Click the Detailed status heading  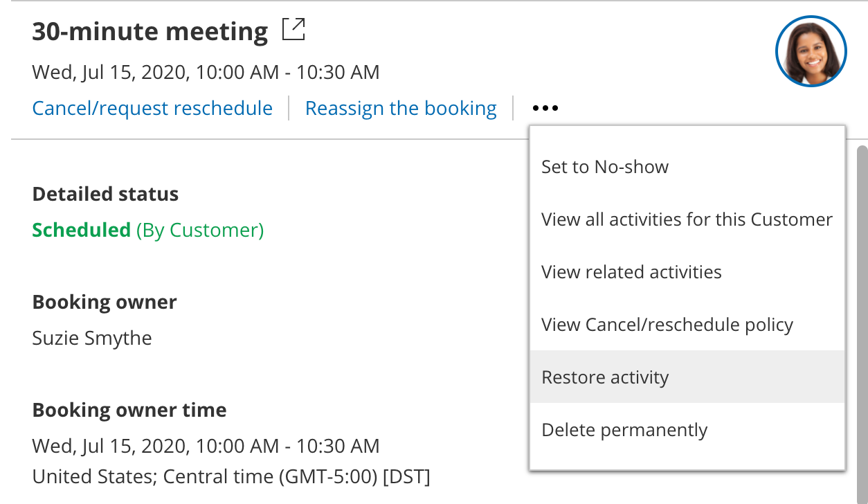[x=105, y=194]
